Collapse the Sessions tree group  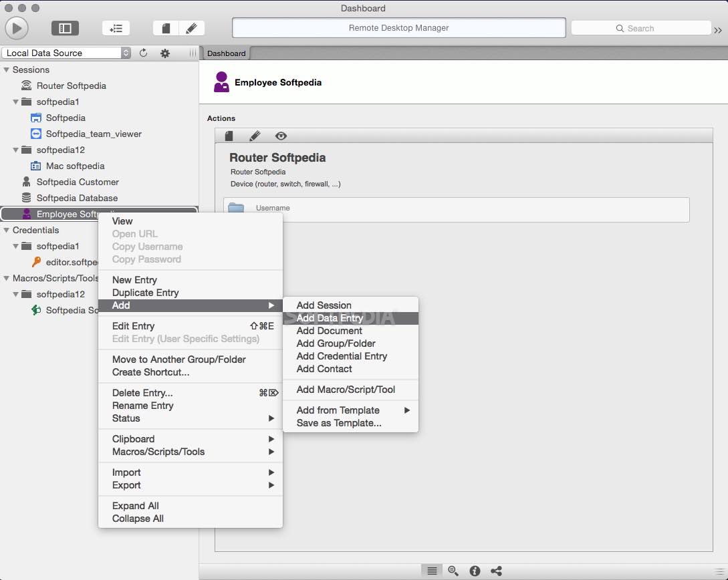(7, 69)
